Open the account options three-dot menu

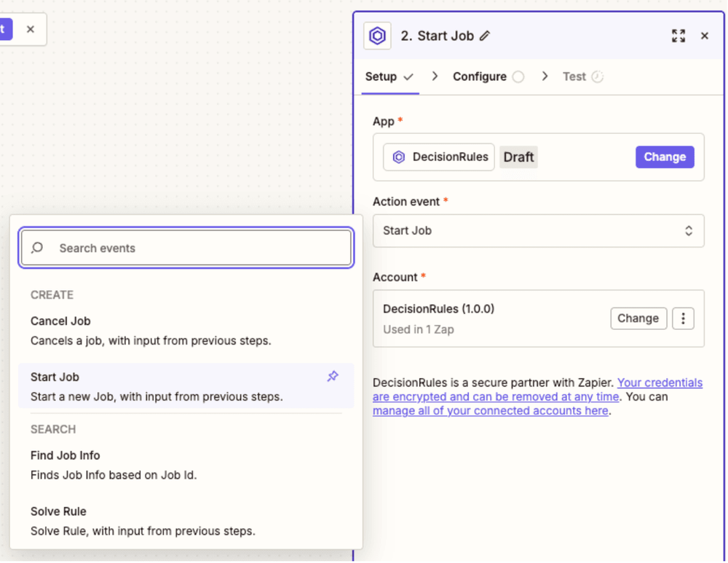click(x=683, y=319)
